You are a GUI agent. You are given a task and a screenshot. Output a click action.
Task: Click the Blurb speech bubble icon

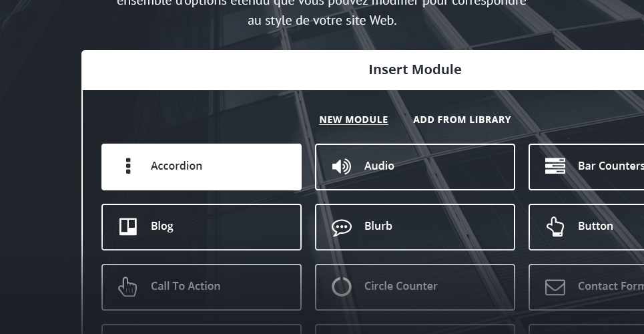pos(342,228)
